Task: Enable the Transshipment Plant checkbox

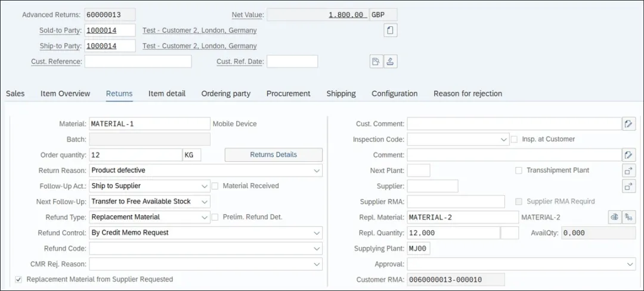Action: 519,171
